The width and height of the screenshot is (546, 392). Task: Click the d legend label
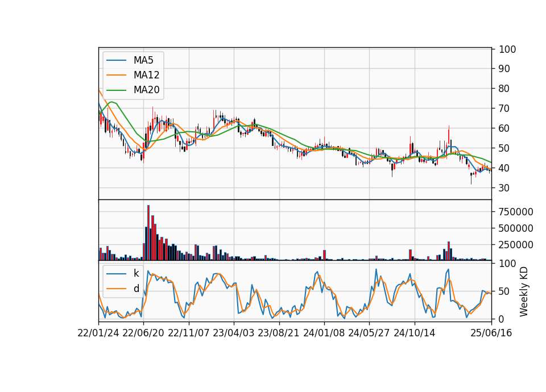pyautogui.click(x=136, y=289)
